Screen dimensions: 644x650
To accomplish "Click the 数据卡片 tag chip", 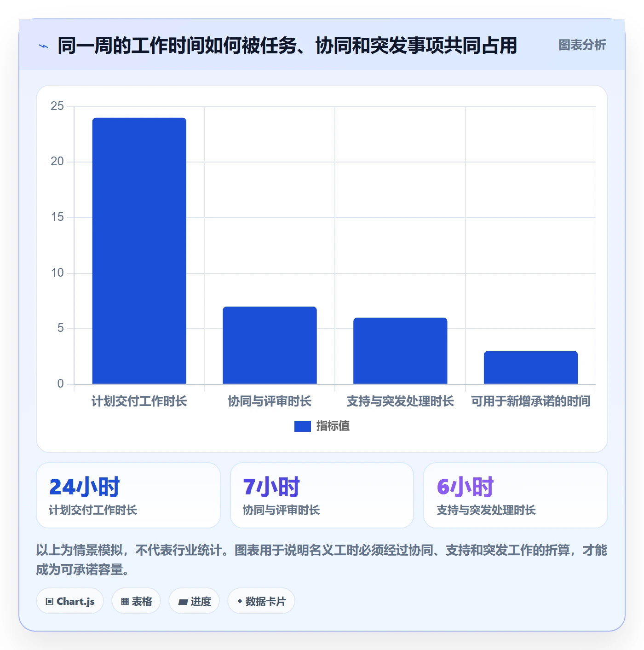I will click(261, 601).
